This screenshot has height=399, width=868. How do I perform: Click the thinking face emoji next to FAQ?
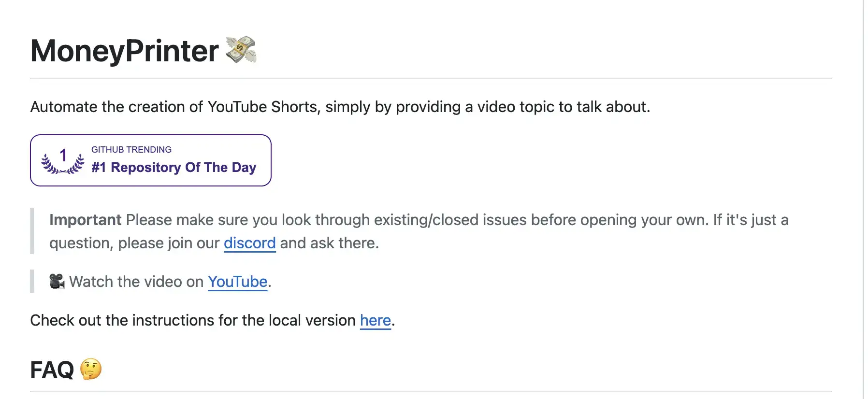point(91,370)
